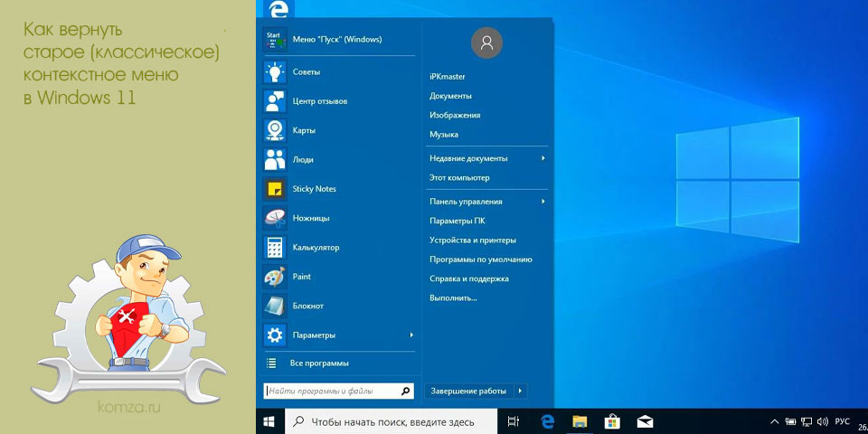868x434 pixels.
Task: Click the Ножницы label
Action: click(x=311, y=218)
